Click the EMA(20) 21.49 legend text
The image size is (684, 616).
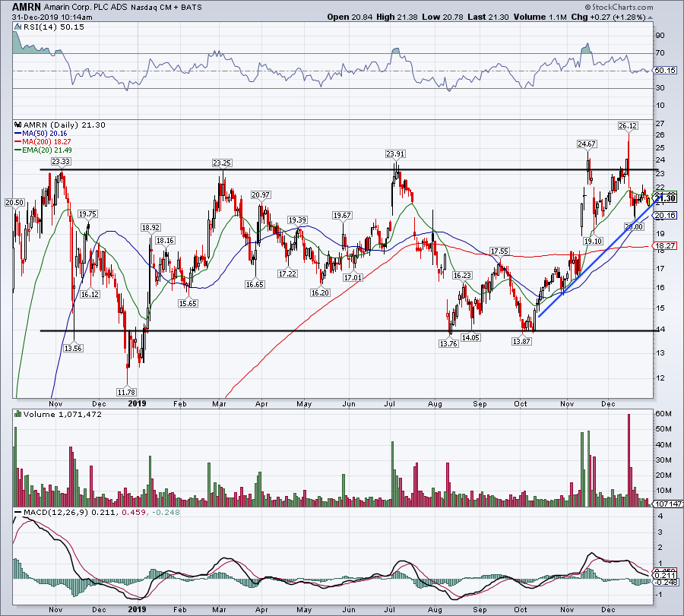47,150
